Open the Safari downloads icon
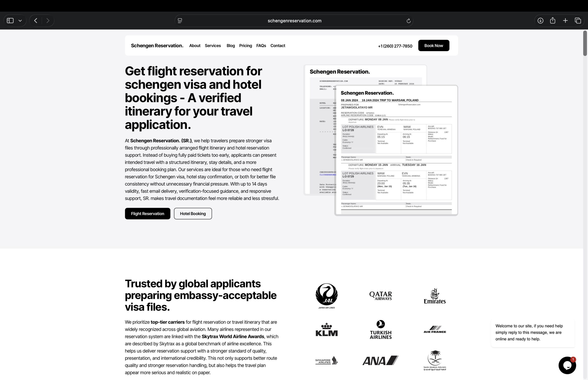This screenshot has height=380, width=588. coord(540,21)
